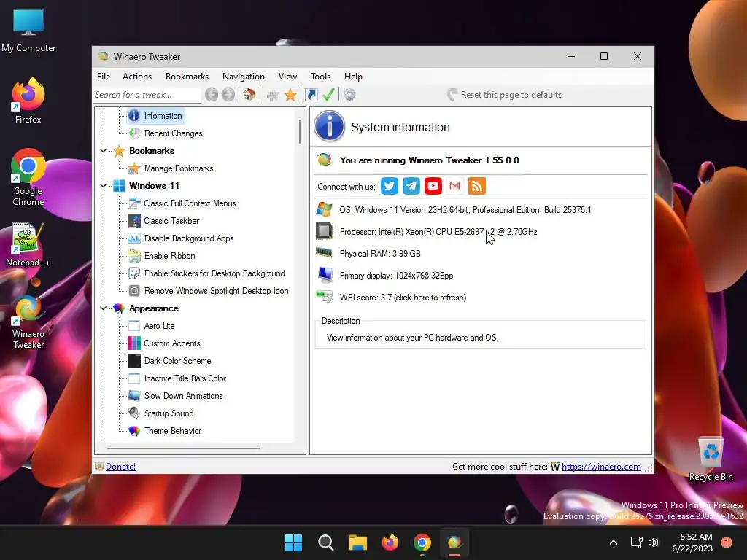Click the tree panel vertical scrollbar
This screenshot has height=560, width=747.
300,131
